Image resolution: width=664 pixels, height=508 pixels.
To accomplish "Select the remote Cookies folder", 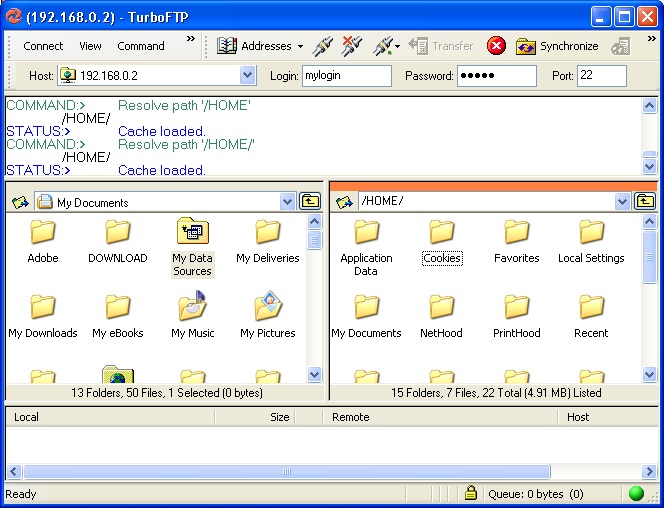I will pyautogui.click(x=442, y=242).
